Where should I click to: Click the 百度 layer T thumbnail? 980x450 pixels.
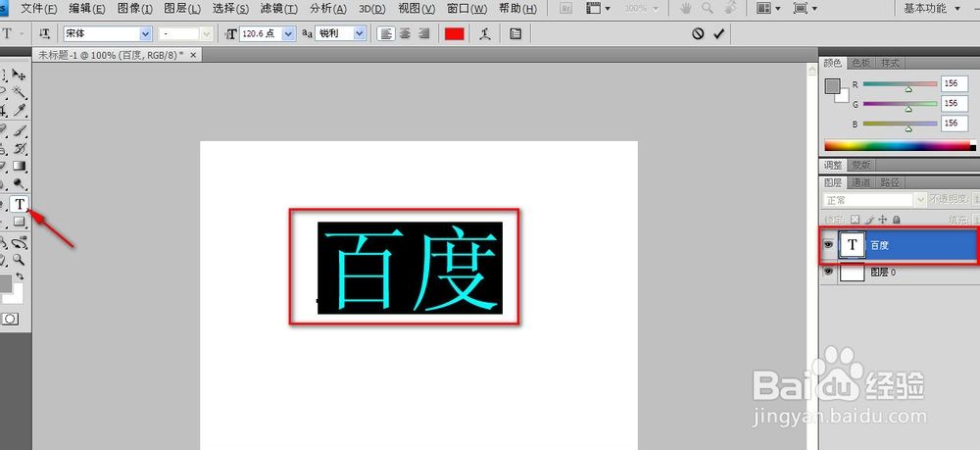point(853,245)
